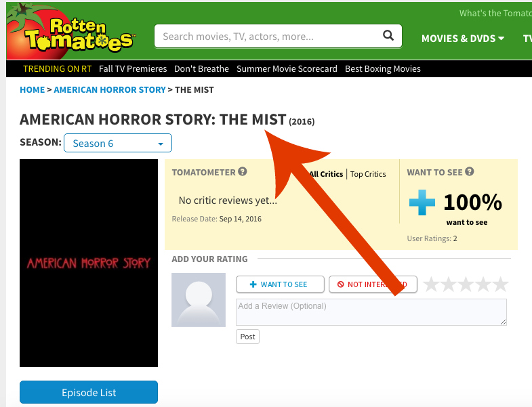Expand the Movies & DVDs menu

click(463, 39)
